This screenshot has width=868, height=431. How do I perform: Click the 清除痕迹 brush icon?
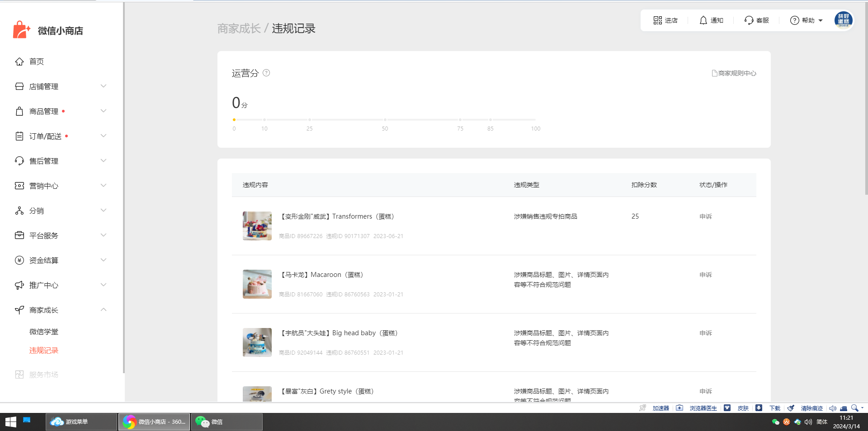(791, 408)
